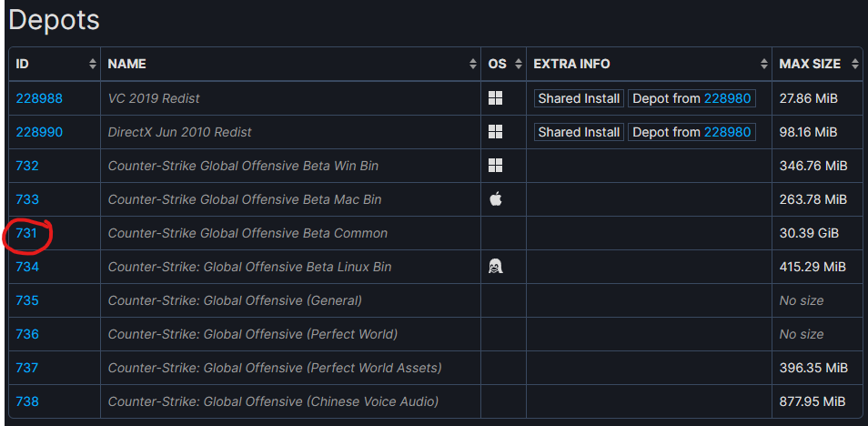868x426 pixels.
Task: Click Windows icon in VC 2019 Redist row
Action: pos(495,98)
